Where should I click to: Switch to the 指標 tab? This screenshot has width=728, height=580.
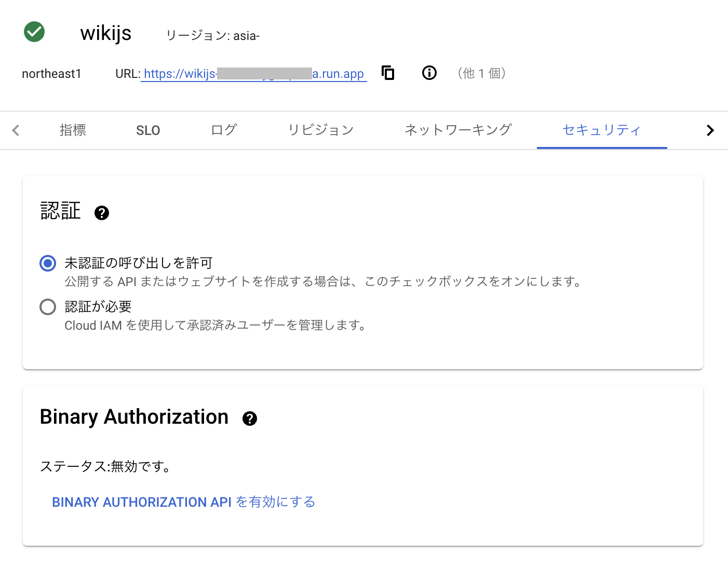click(73, 130)
